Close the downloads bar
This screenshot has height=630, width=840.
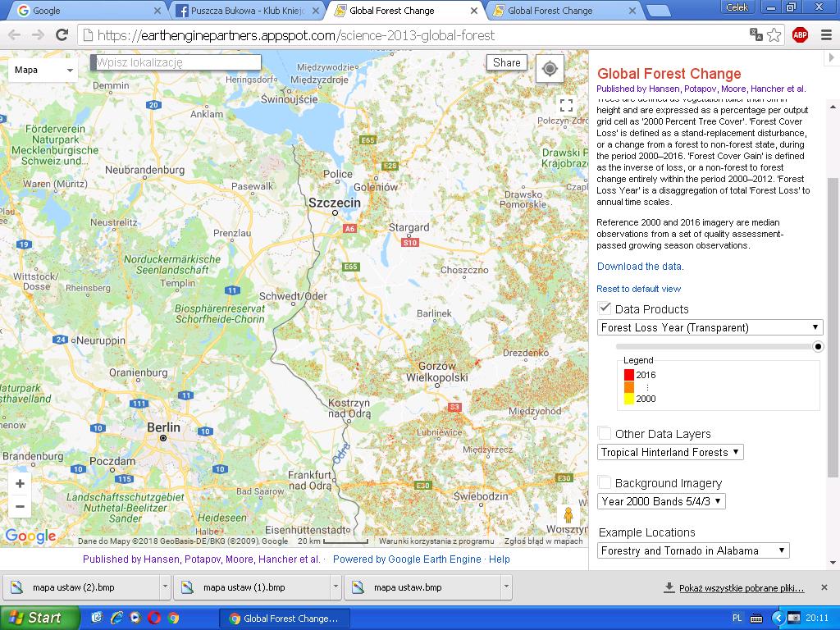[824, 587]
